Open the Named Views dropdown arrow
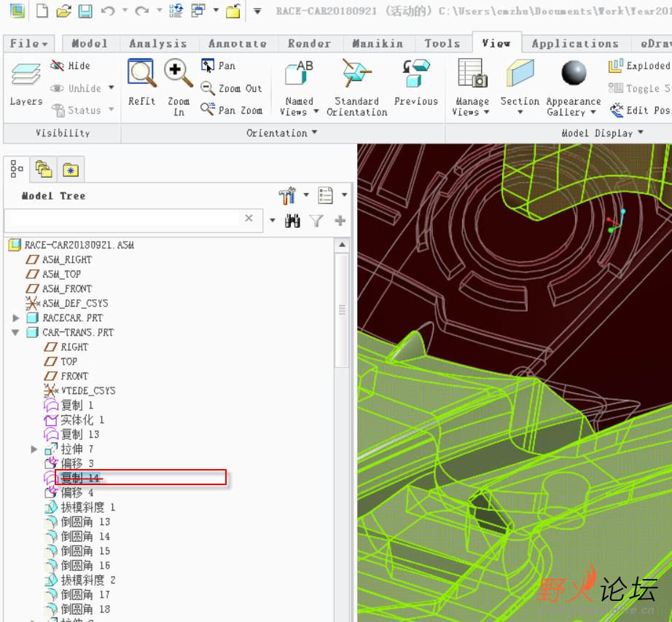Image resolution: width=672 pixels, height=622 pixels. pyautogui.click(x=316, y=111)
